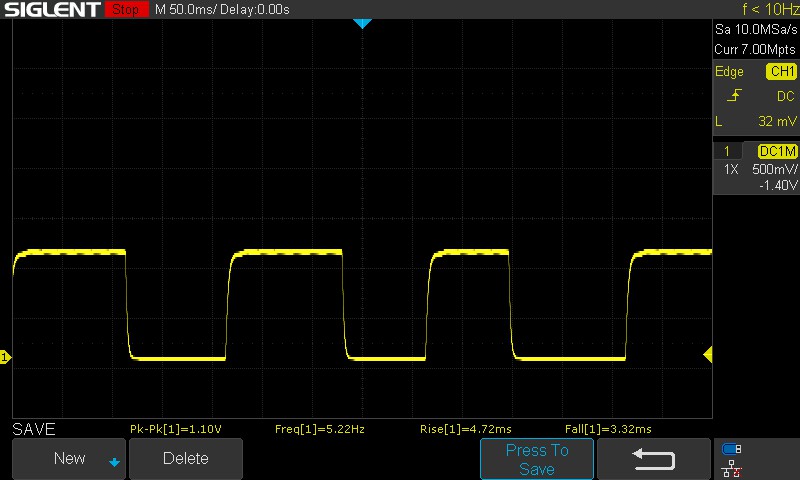Click the trigger level 32 mV value
Viewport: 800px width, 480px height.
pos(777,121)
